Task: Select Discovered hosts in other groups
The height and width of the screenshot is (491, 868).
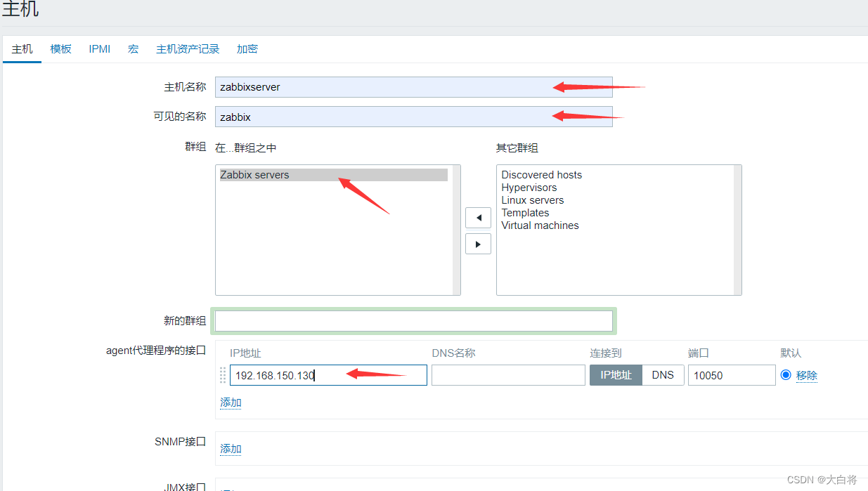Action: 542,175
